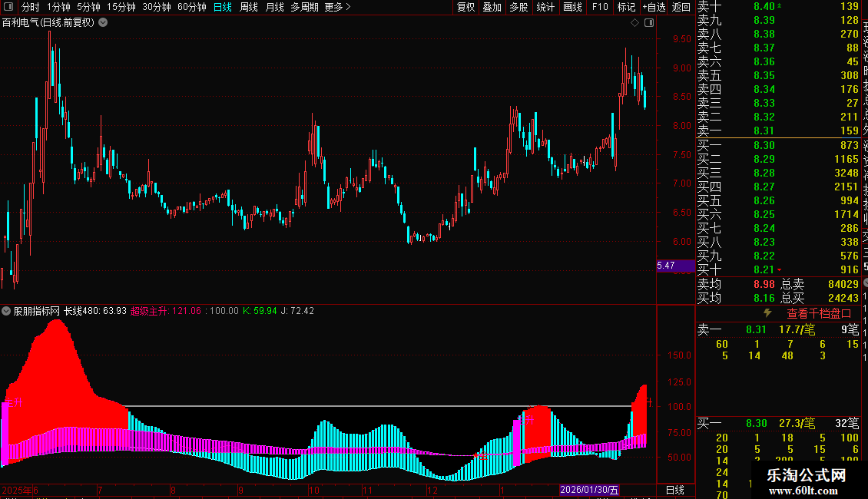Click the 买一 price 8.30 in order book
This screenshot has width=868, height=499.
pos(764,146)
